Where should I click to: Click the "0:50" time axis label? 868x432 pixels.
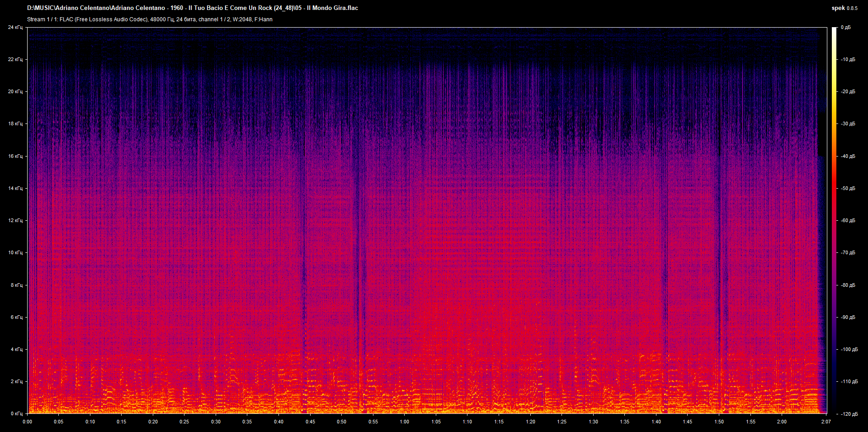point(342,422)
